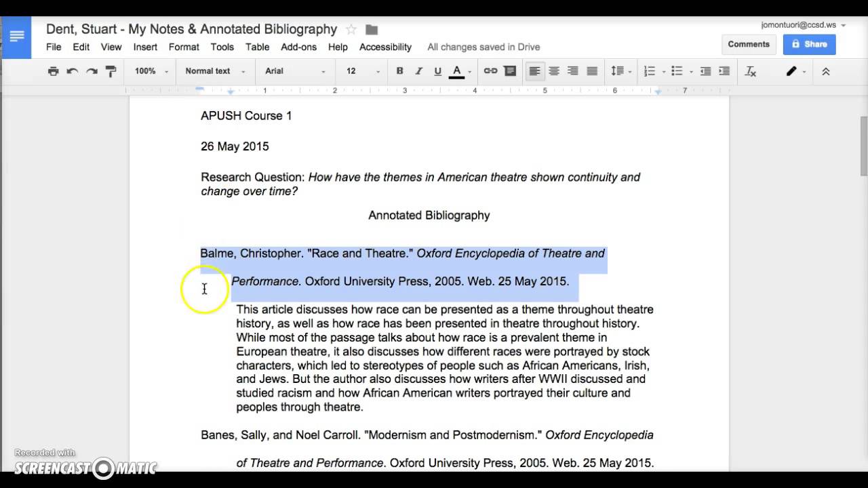Click the blue Share button

point(809,44)
